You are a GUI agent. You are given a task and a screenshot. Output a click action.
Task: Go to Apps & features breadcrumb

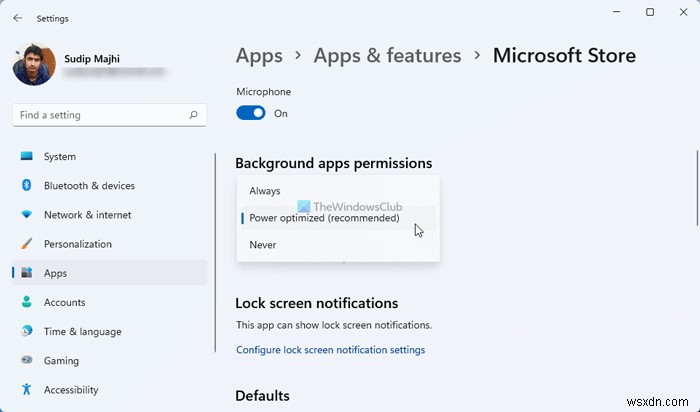tap(387, 56)
